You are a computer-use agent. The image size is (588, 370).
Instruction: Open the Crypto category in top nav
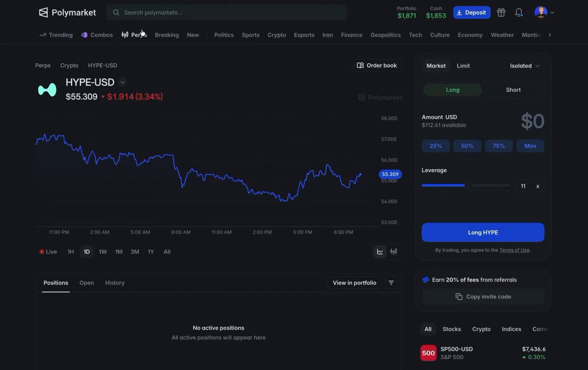pyautogui.click(x=277, y=35)
